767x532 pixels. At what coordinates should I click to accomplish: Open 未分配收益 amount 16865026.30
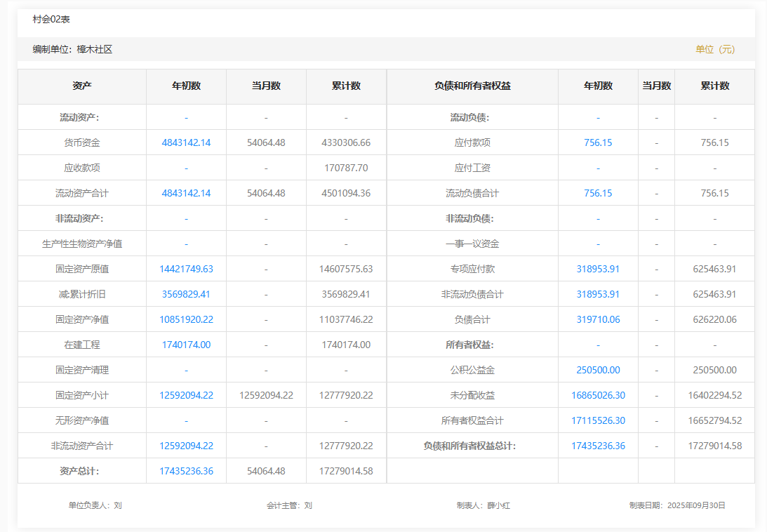598,395
